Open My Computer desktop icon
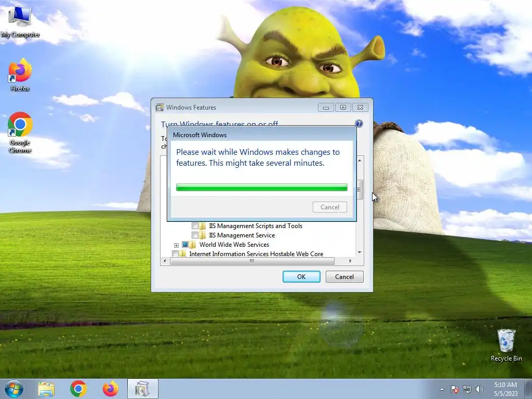The image size is (532, 399). click(x=20, y=22)
